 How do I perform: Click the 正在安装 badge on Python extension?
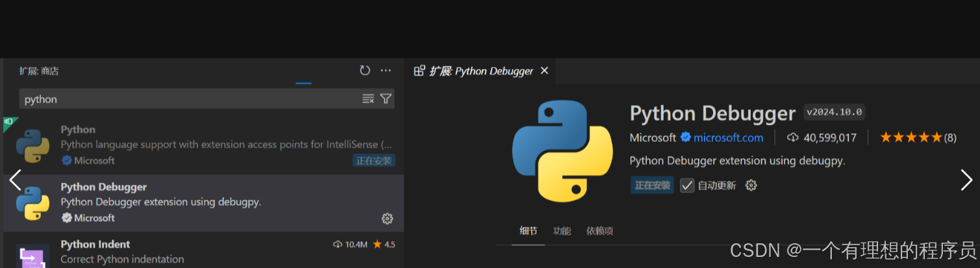pos(375,161)
